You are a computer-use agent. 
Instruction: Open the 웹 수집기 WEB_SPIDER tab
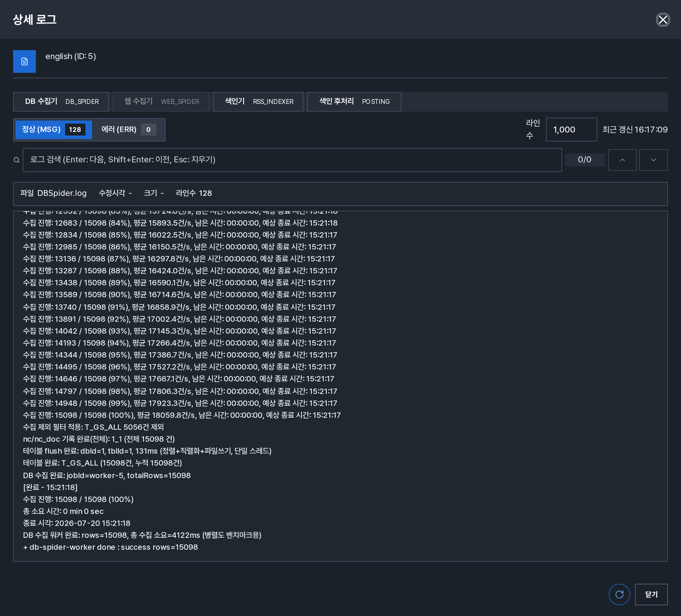(x=161, y=101)
